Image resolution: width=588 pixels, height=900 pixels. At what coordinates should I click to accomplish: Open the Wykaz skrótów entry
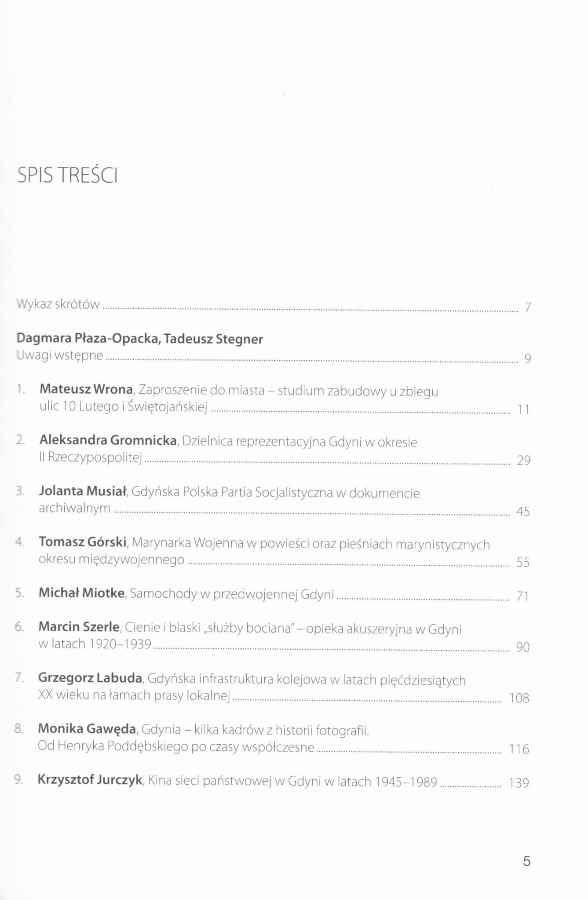click(58, 304)
